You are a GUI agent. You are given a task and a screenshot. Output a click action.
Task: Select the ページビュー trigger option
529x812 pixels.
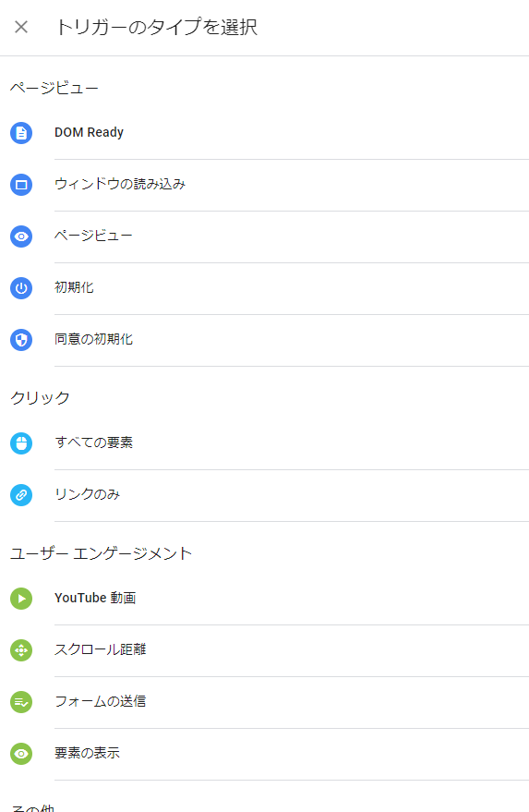[x=264, y=236]
